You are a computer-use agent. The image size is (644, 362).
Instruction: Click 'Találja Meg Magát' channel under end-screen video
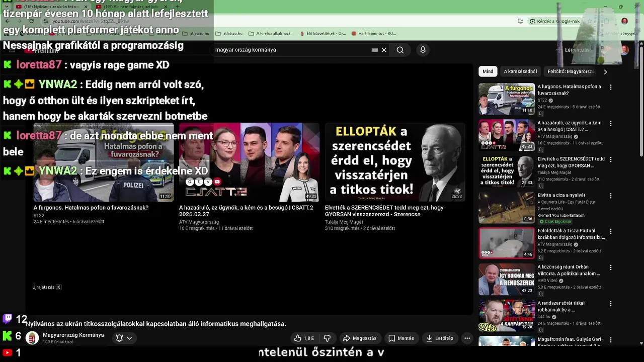point(344,222)
